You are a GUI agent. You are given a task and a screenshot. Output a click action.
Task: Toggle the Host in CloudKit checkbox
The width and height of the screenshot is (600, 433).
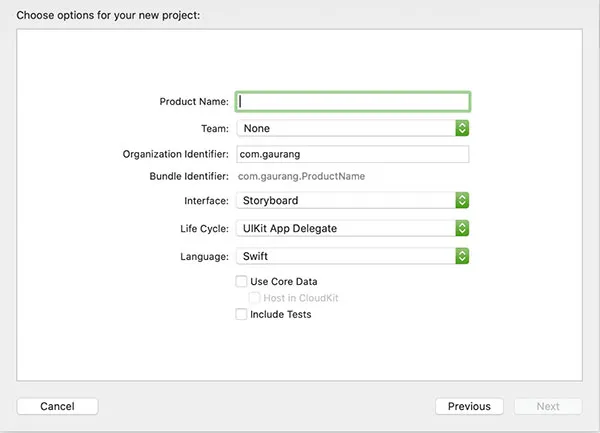click(x=254, y=298)
